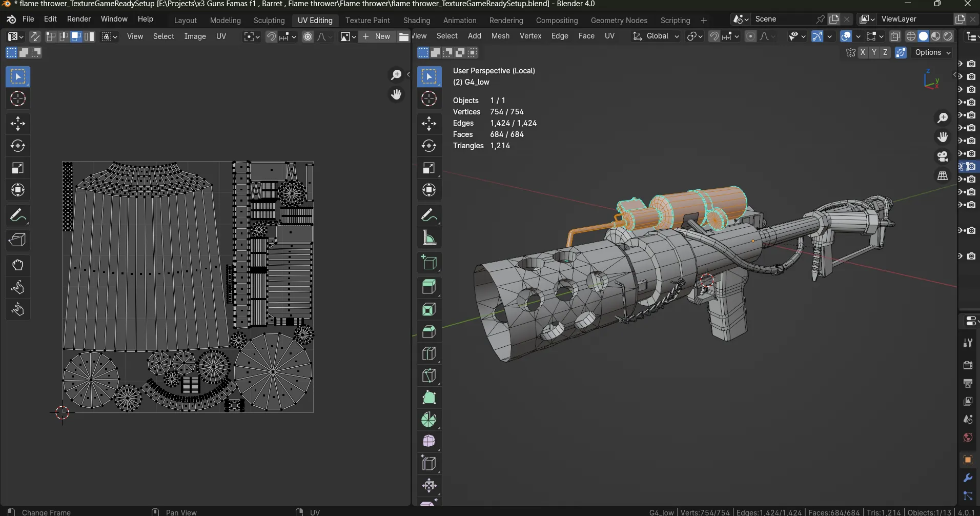Toggle perspective/orthographic grid view button
This screenshot has width=980, height=516.
943,176
